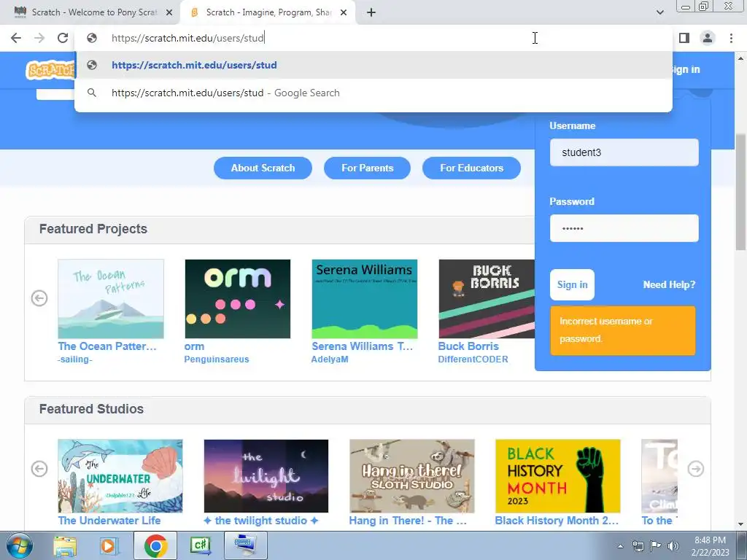Viewport: 747px width, 560px height.
Task: Visit the -sailing- author profile
Action: point(75,359)
